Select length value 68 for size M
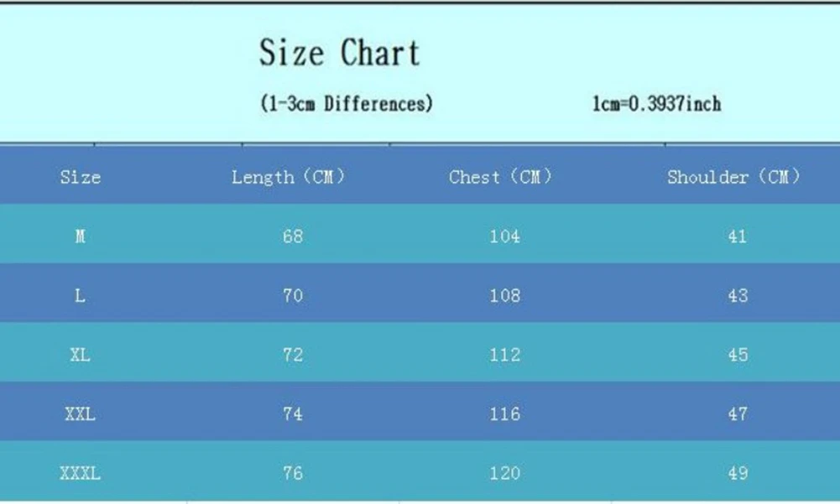This screenshot has width=840, height=504. pyautogui.click(x=293, y=236)
